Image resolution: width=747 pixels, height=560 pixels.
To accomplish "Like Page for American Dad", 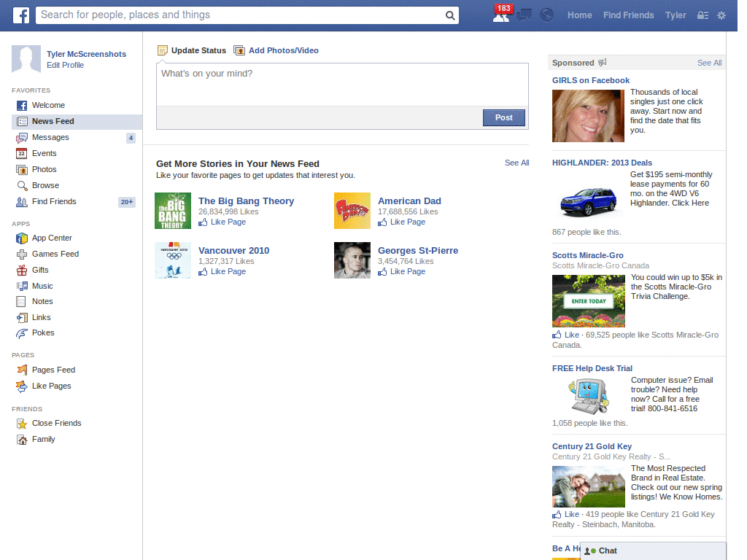I will click(402, 222).
